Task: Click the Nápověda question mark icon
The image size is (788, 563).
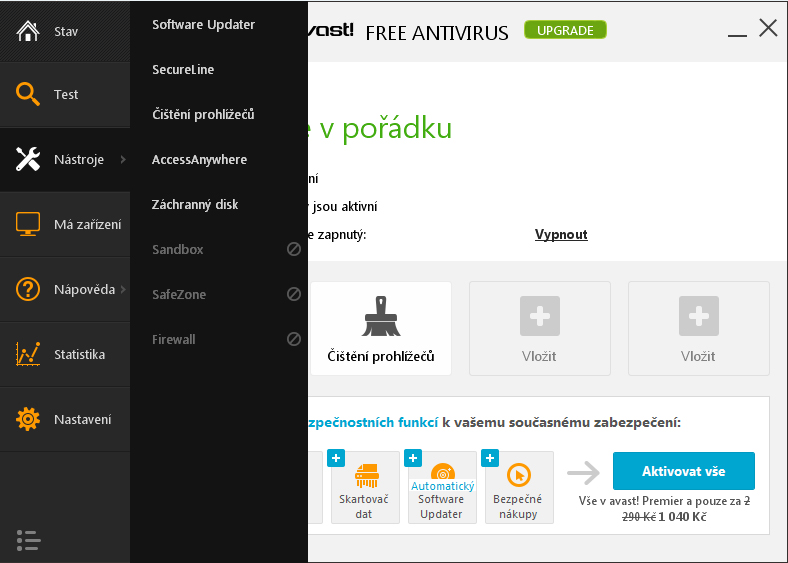Action: (28, 289)
